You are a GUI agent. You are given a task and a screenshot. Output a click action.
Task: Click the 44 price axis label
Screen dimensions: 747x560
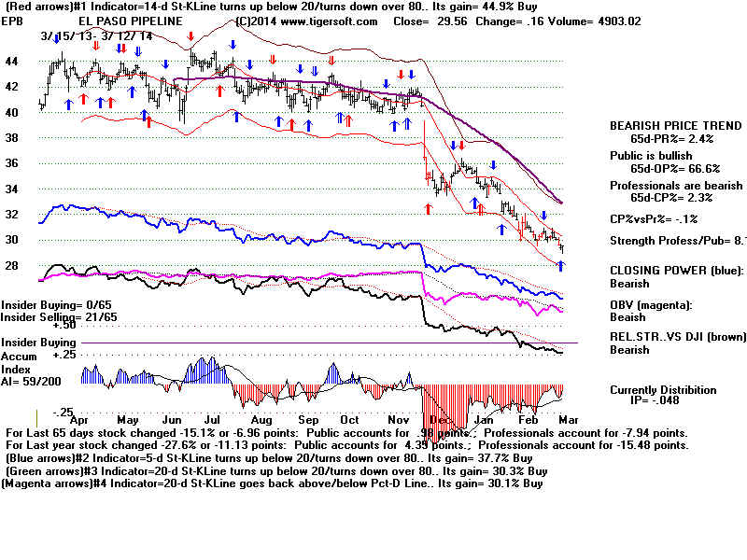click(11, 62)
